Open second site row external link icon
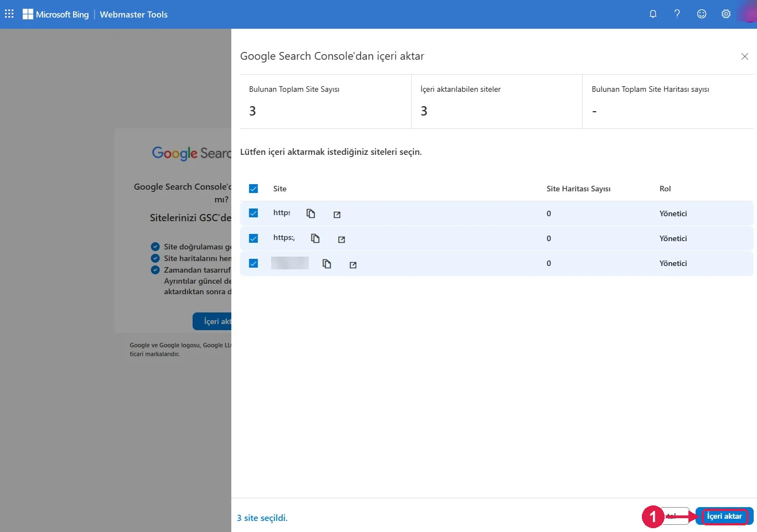Viewport: 757px width, 532px height. 341,239
